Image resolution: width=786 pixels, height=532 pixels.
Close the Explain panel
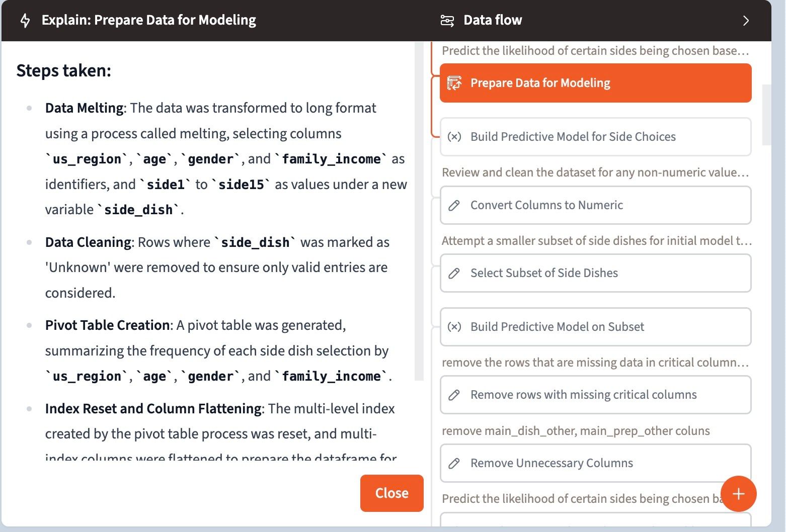click(391, 493)
